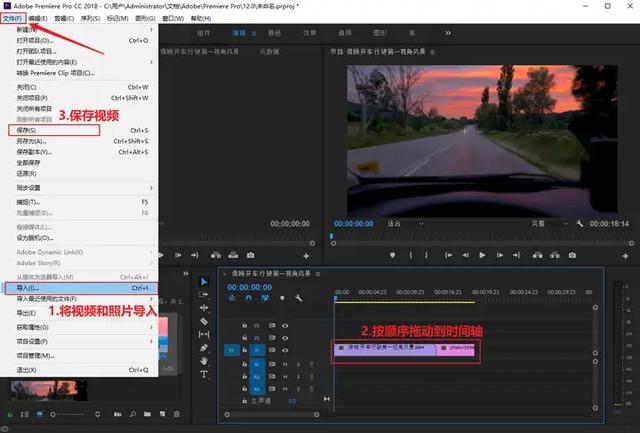Choose 导出(E) from the File menu
640x433 pixels.
[79, 313]
